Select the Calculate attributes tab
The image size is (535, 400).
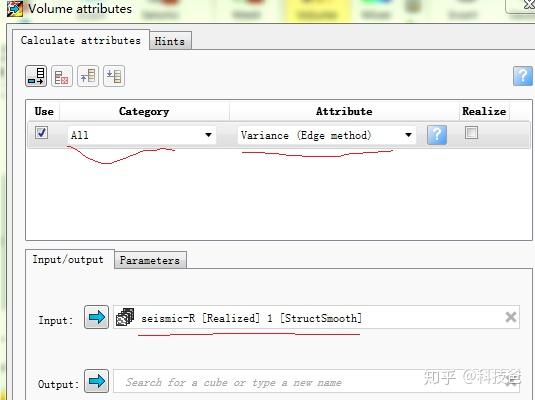pos(81,40)
